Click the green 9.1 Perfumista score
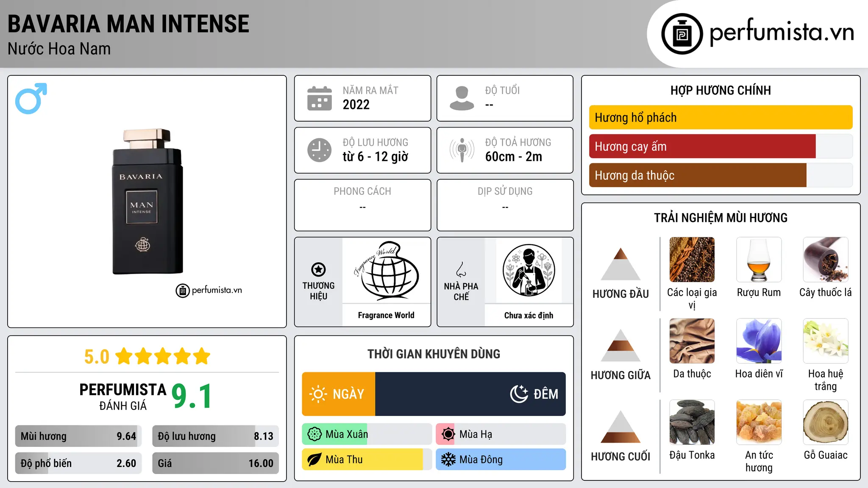The image size is (868, 488). coord(192,396)
